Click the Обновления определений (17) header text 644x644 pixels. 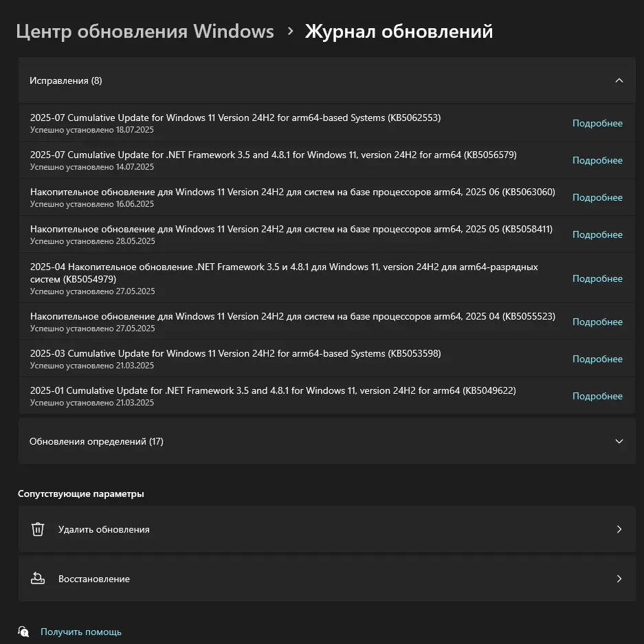(96, 441)
